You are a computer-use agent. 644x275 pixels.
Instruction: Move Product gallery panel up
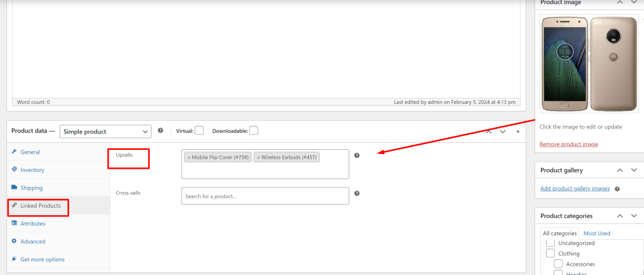pyautogui.click(x=619, y=170)
